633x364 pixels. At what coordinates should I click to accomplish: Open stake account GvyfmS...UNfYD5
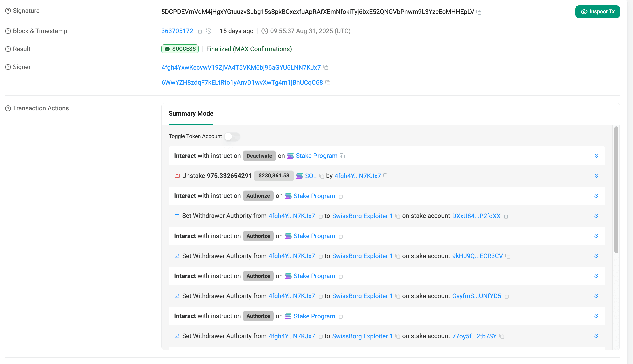(476, 296)
